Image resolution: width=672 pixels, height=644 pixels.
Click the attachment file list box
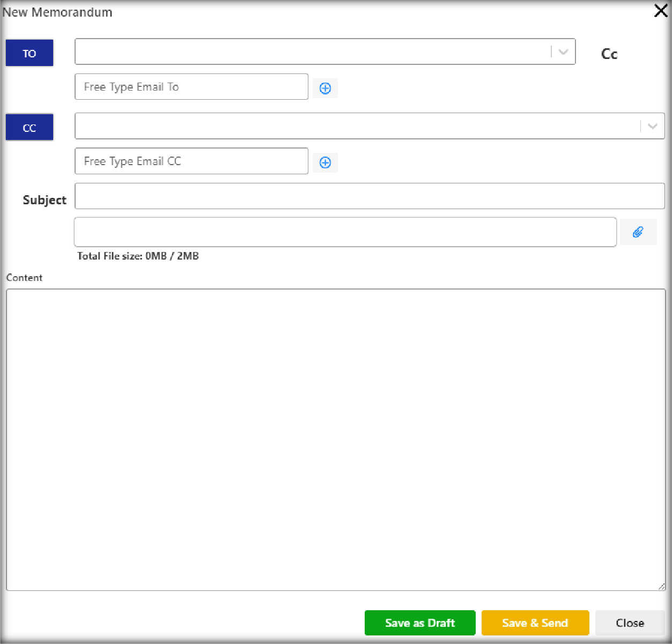[344, 232]
